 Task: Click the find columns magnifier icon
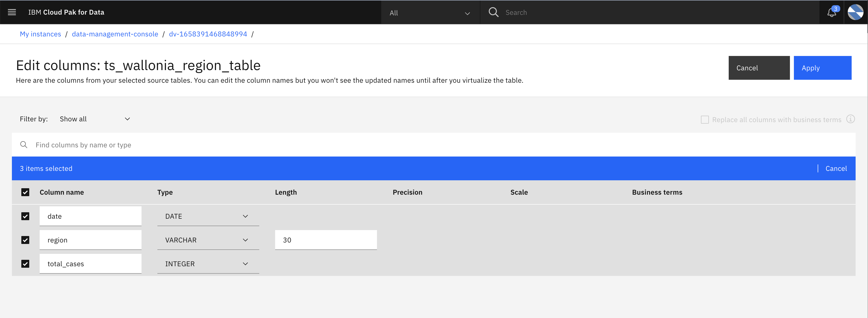click(24, 145)
